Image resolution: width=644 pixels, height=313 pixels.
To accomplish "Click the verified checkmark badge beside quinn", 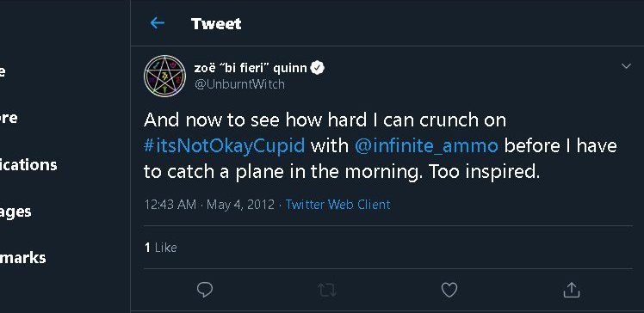I will tap(317, 67).
